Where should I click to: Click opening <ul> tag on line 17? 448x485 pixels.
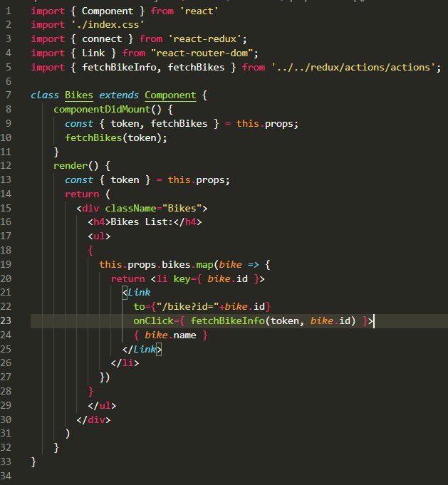coord(99,236)
